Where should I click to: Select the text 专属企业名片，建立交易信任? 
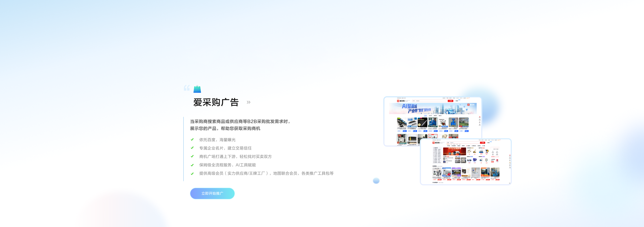point(225,148)
